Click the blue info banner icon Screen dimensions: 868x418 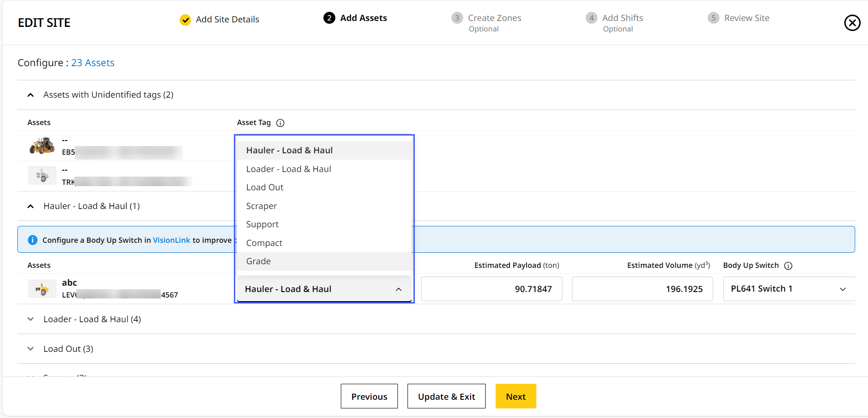(x=32, y=240)
